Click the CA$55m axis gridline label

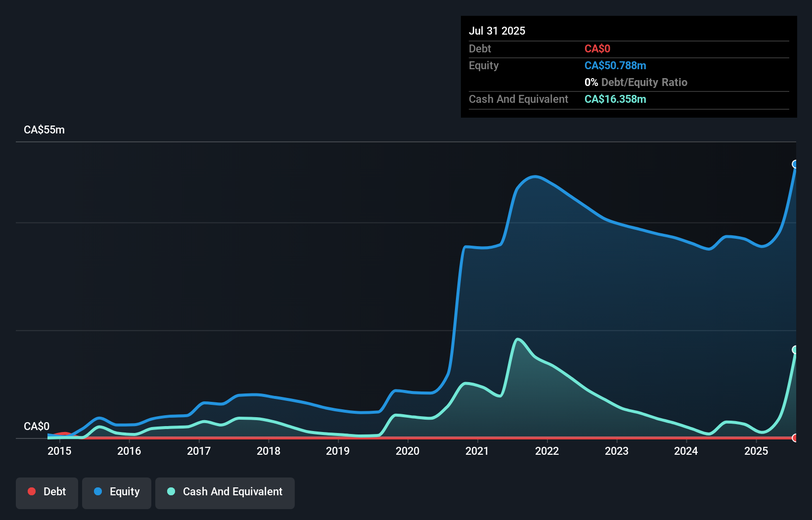(44, 130)
